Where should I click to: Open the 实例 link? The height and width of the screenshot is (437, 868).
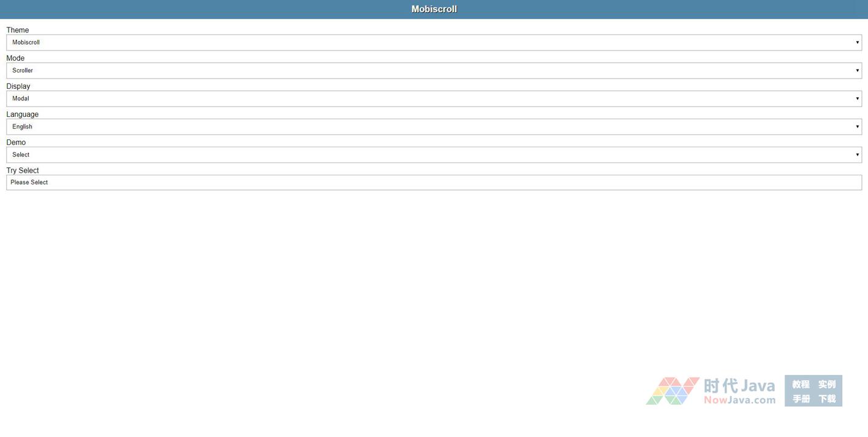click(x=827, y=384)
